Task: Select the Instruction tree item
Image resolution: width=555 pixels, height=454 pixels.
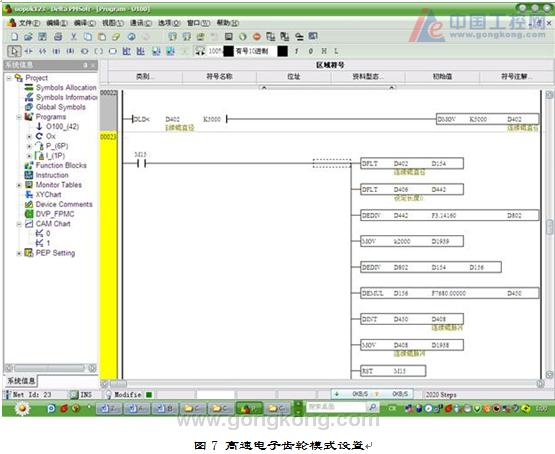Action: pos(52,175)
